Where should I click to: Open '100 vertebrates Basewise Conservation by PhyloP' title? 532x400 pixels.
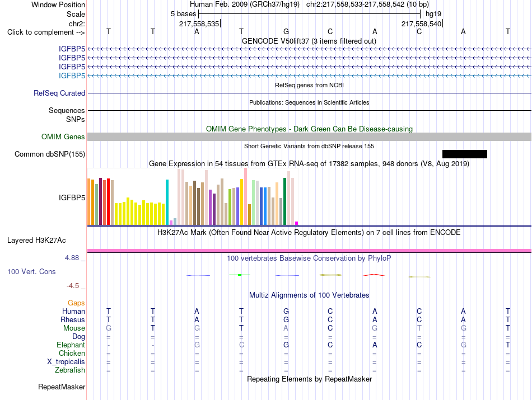click(x=309, y=258)
